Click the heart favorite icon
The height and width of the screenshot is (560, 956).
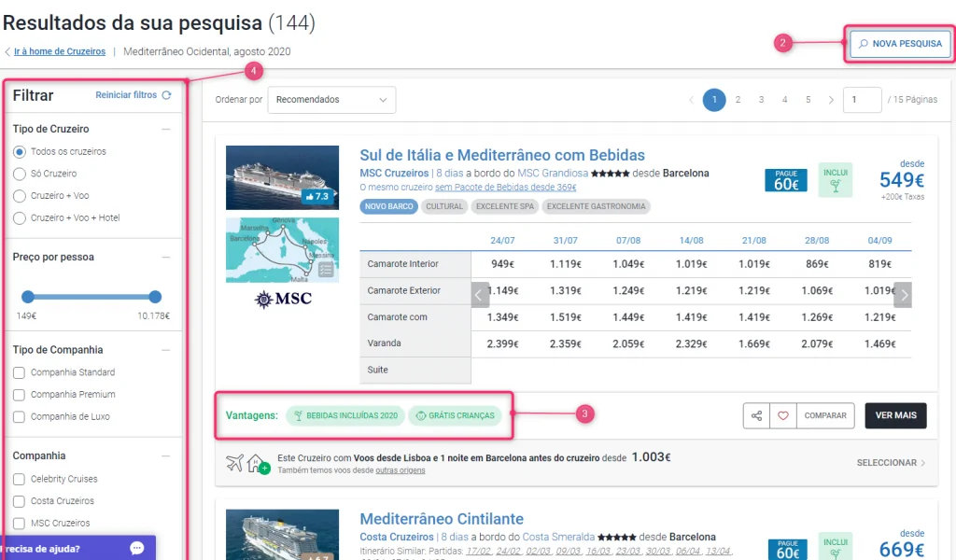(783, 416)
